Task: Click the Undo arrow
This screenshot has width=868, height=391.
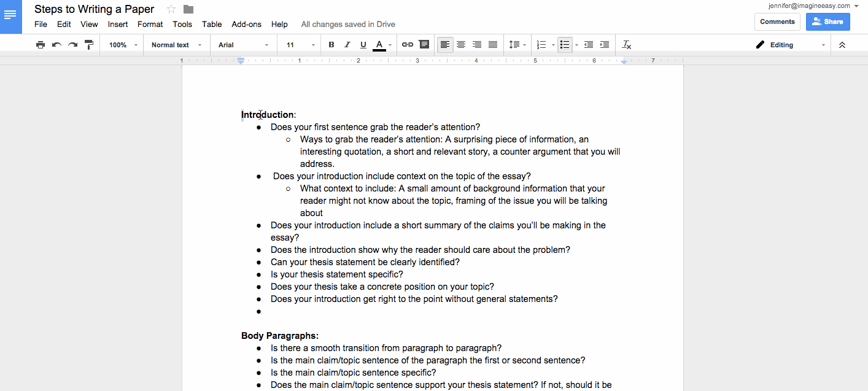Action: point(56,45)
